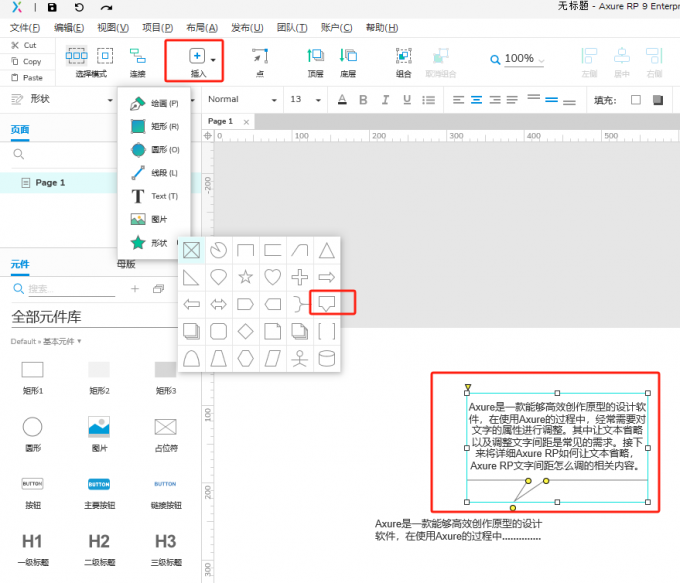Click the text color A icon

tap(342, 100)
